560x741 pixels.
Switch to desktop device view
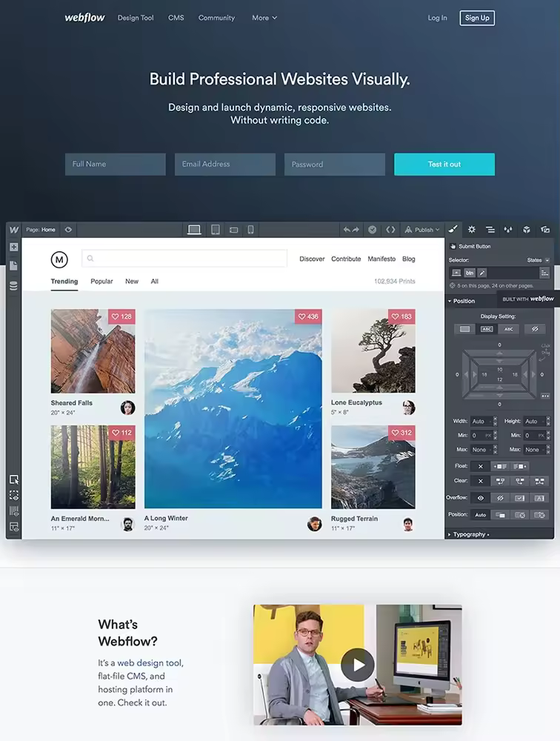(194, 230)
